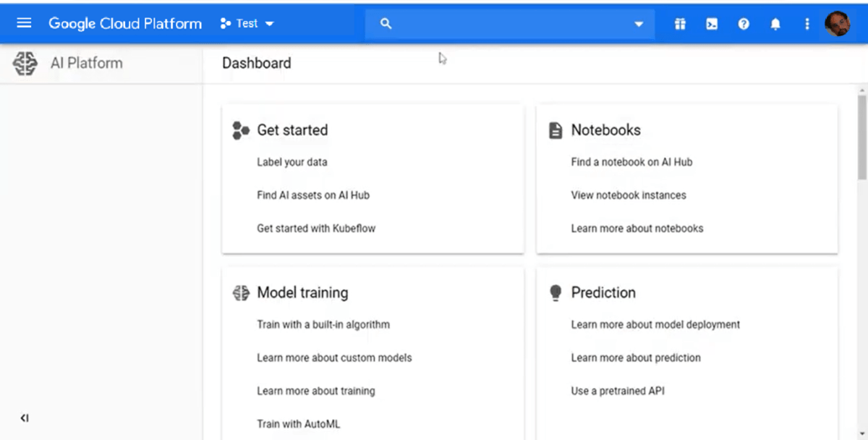Click Train with AutoML

[297, 423]
